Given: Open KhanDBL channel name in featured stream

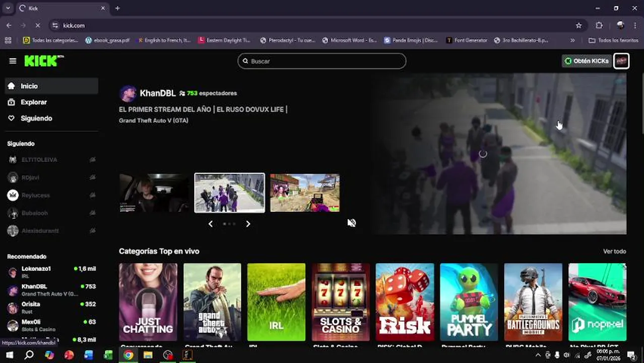Looking at the screenshot, I should tap(158, 93).
